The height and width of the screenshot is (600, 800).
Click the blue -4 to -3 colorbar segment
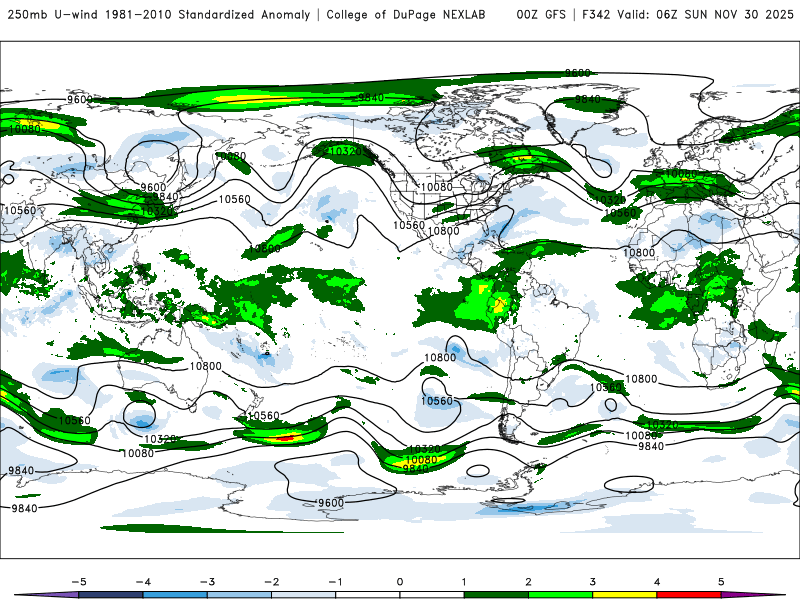pos(175,595)
